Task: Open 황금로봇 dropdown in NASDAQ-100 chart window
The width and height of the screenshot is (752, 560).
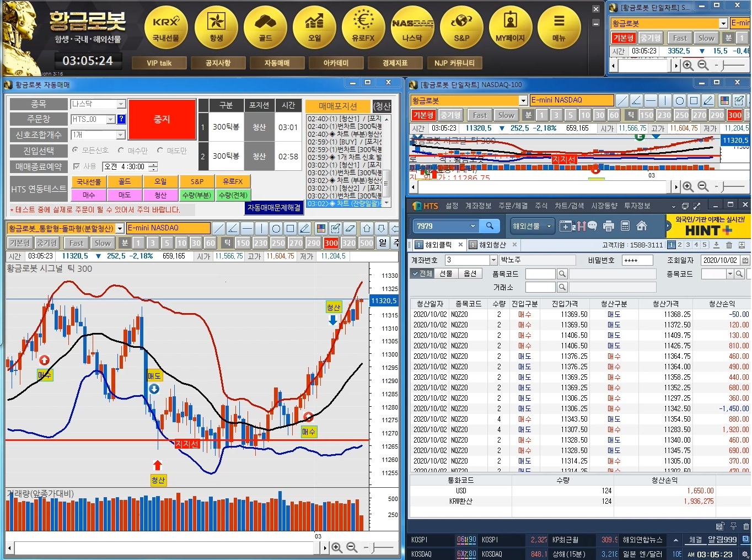Action: click(x=523, y=100)
